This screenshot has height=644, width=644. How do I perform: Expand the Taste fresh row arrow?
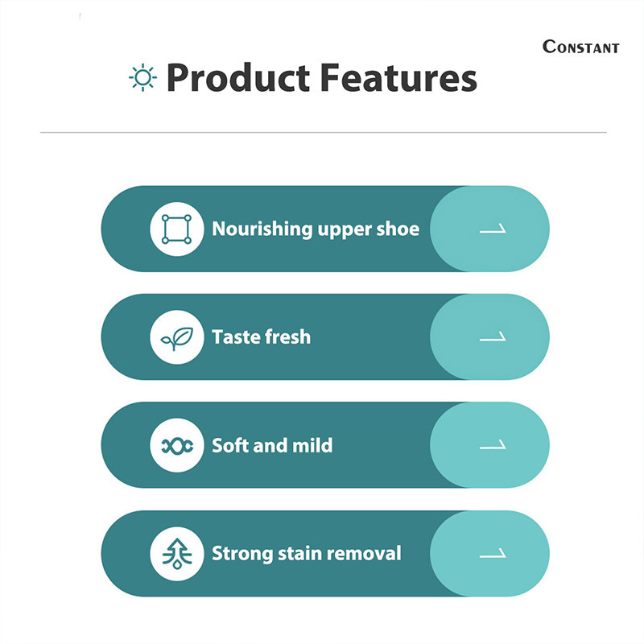pyautogui.click(x=492, y=338)
